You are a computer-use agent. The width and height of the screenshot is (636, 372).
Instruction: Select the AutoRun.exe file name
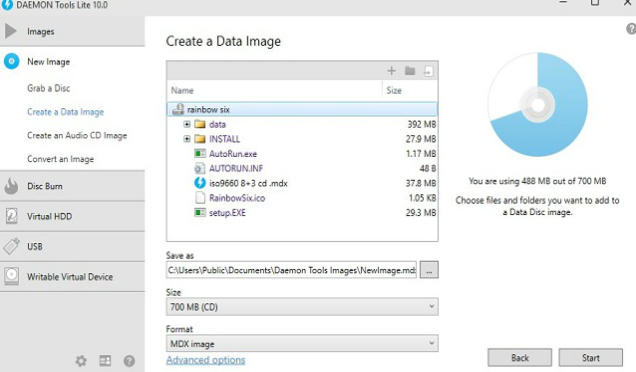233,154
